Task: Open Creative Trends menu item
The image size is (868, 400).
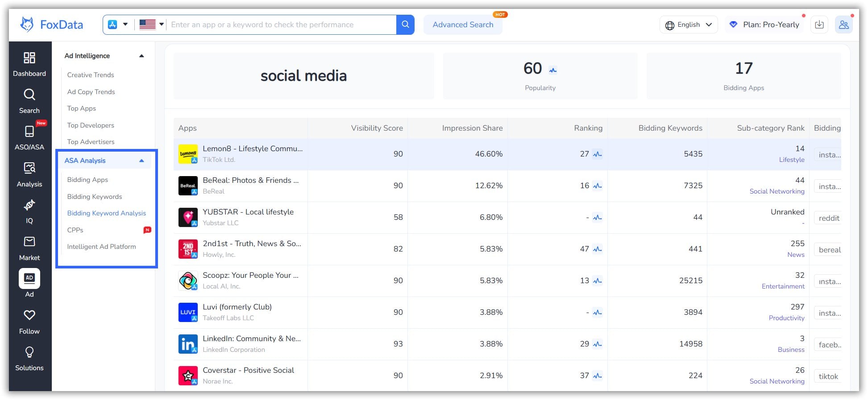Action: click(x=91, y=75)
